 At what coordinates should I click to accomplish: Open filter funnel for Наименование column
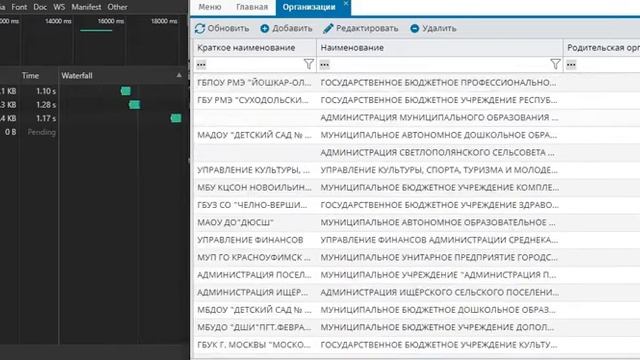coord(555,64)
